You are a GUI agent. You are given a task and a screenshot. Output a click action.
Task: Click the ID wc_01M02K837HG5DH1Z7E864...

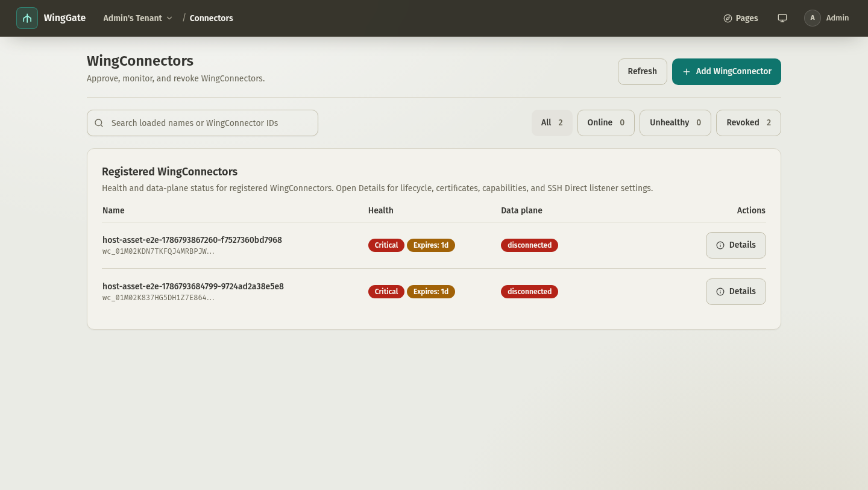click(x=159, y=298)
